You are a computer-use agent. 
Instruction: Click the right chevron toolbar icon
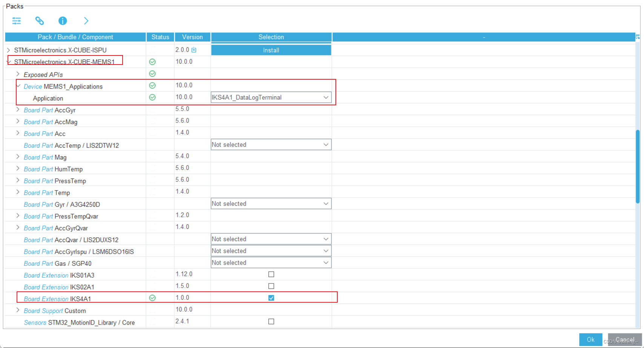pos(86,21)
